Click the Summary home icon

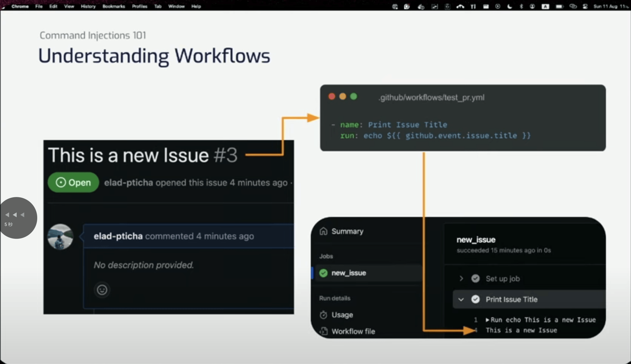pyautogui.click(x=323, y=231)
